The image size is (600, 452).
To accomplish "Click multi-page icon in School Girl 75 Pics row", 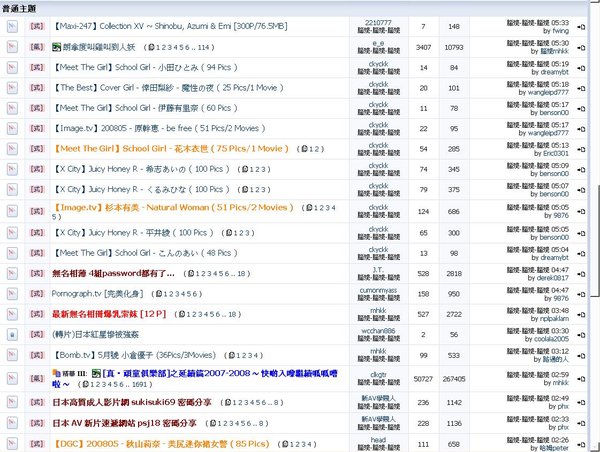I will coord(304,149).
